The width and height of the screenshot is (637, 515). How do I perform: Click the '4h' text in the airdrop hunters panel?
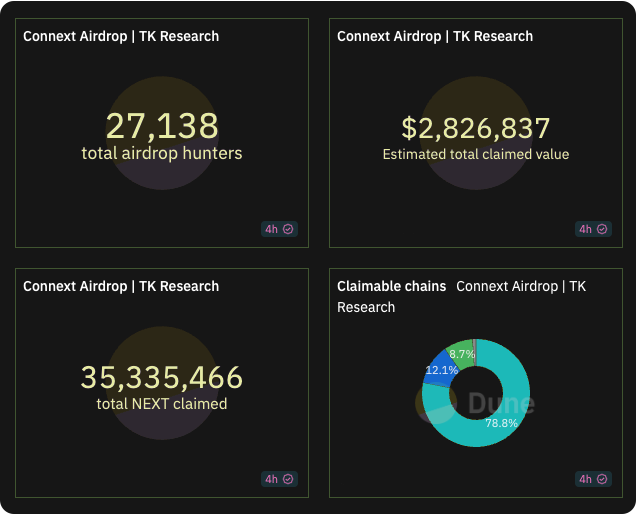[271, 229]
